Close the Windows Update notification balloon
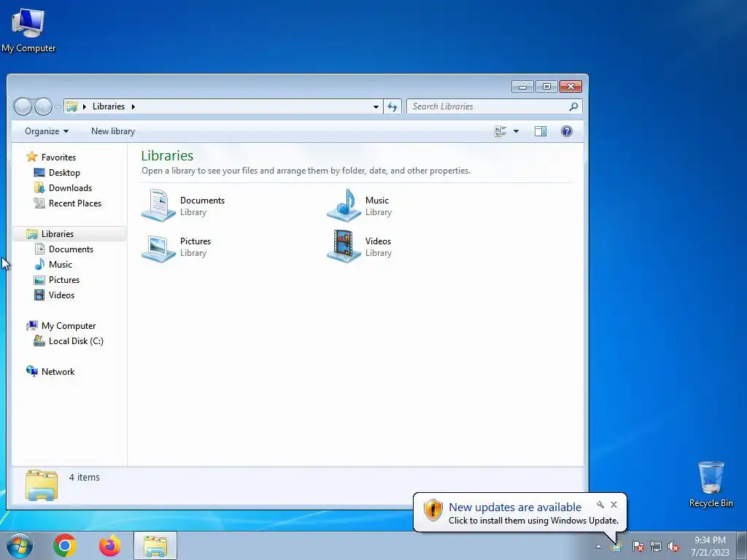Image resolution: width=747 pixels, height=560 pixels. click(614, 505)
